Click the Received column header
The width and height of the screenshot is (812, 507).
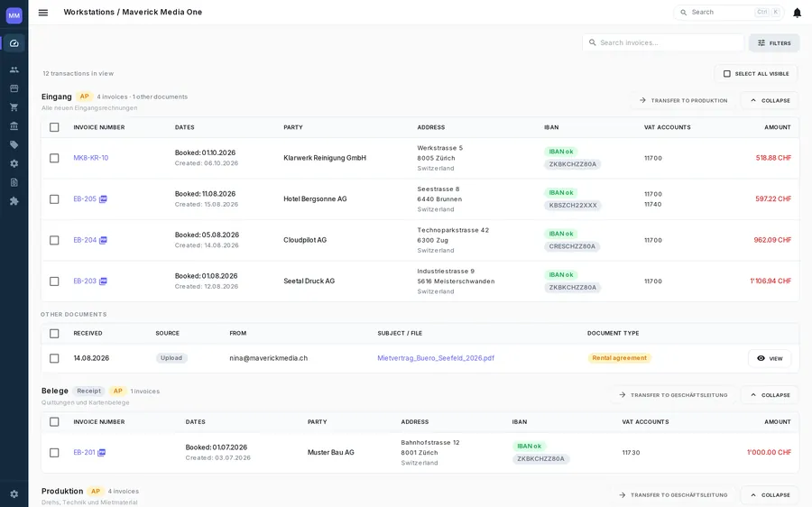point(88,334)
